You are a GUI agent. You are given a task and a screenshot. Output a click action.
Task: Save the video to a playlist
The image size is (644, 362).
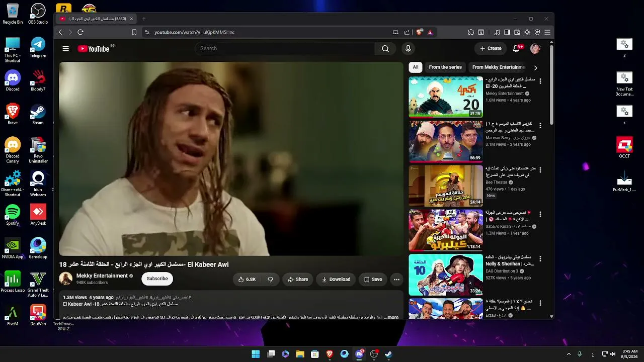373,279
